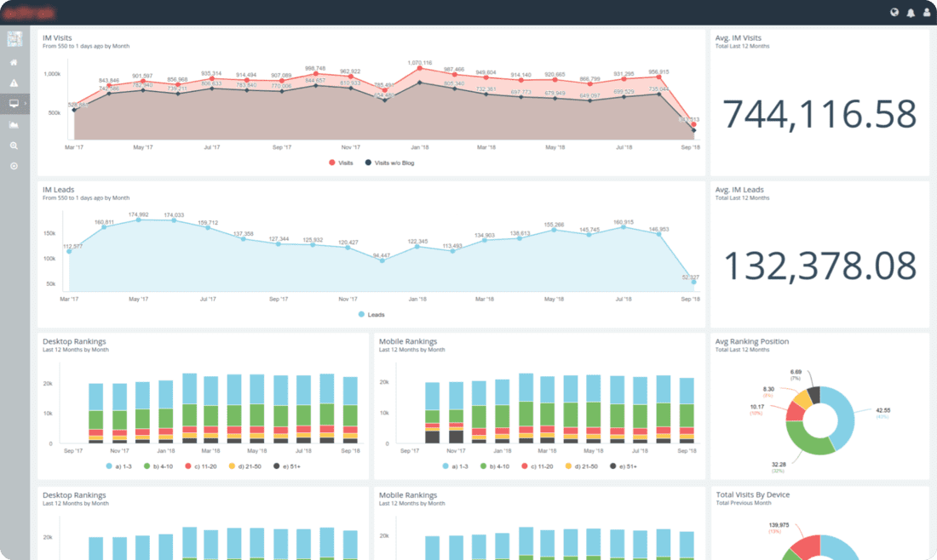Click the Total Visits By Device title
937x560 pixels.
point(753,495)
